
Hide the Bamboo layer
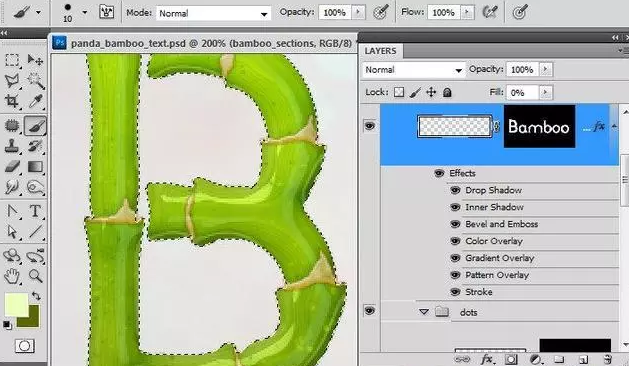pos(369,126)
